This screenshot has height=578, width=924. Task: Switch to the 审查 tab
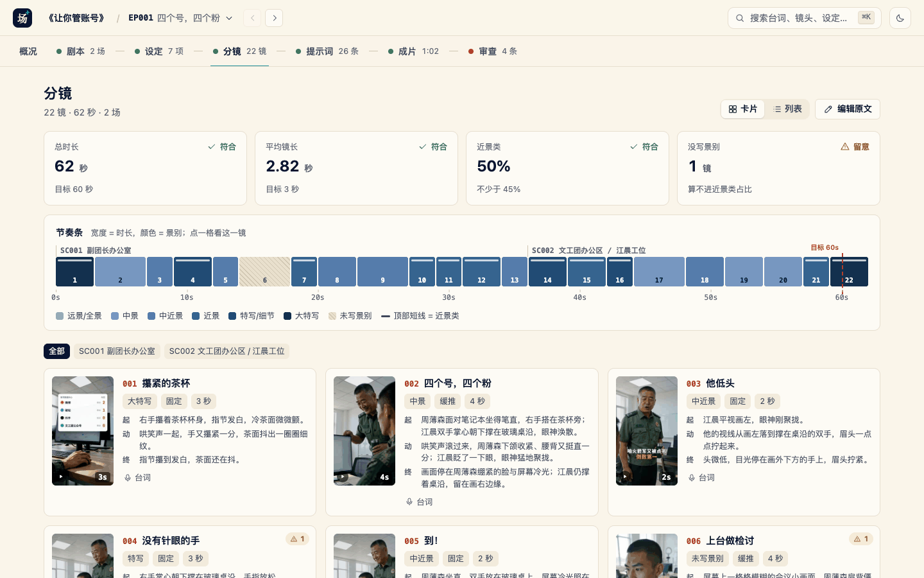tap(493, 51)
